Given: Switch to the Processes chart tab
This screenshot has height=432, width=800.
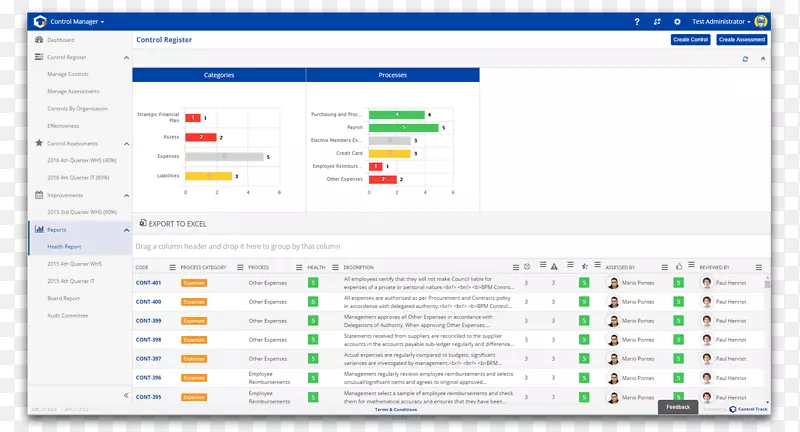Looking at the screenshot, I should 393,75.
